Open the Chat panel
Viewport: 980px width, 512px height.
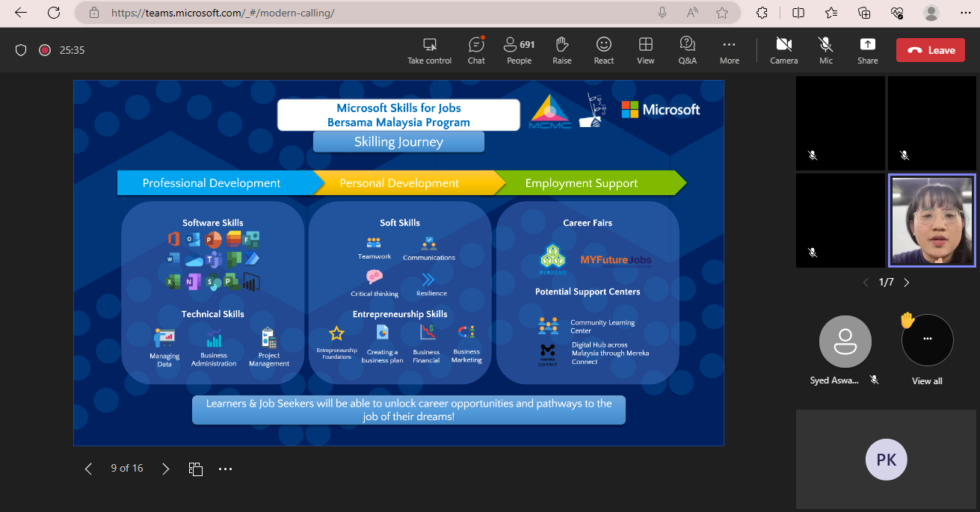(x=476, y=50)
